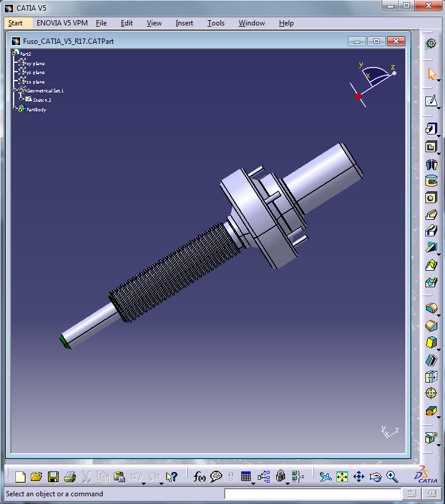
Task: Open the Formula f(x) tool
Action: tap(200, 476)
